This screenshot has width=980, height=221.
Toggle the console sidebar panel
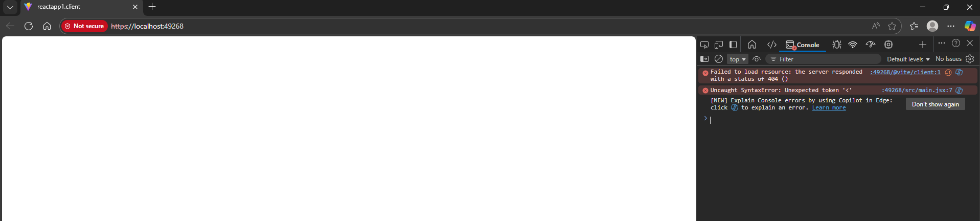[x=704, y=59]
